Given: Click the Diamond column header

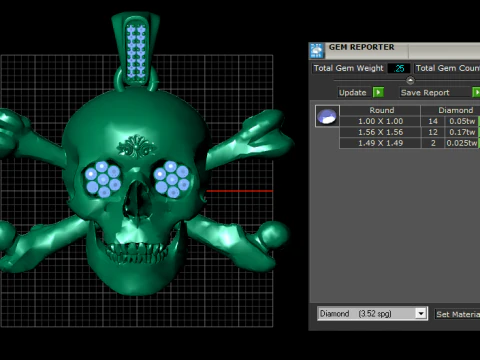Looking at the screenshot, I should tap(451, 110).
